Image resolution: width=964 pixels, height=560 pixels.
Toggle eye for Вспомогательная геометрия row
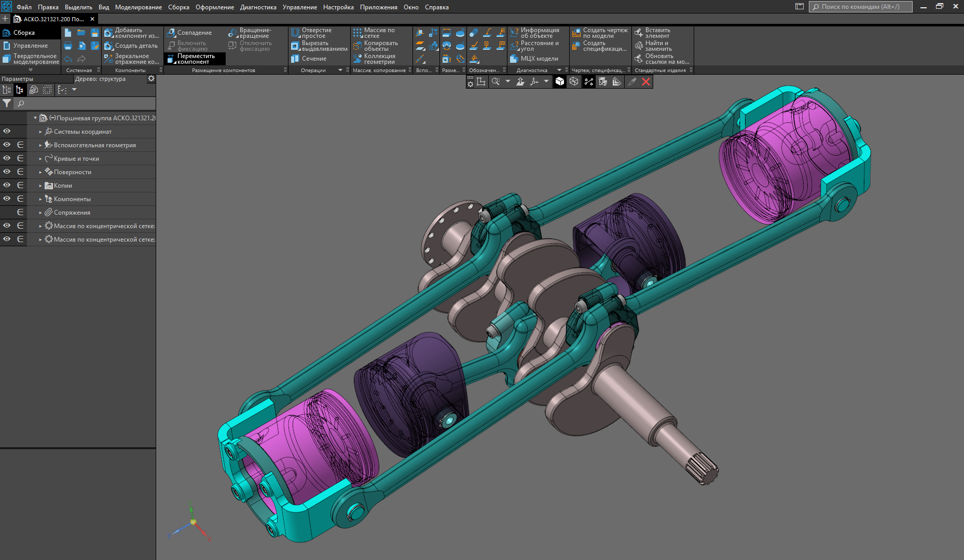[x=7, y=145]
